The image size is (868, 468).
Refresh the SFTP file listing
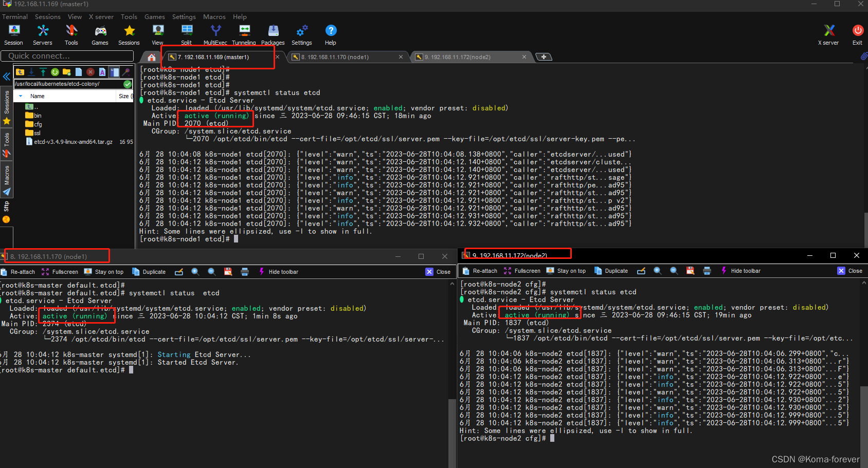tap(55, 72)
